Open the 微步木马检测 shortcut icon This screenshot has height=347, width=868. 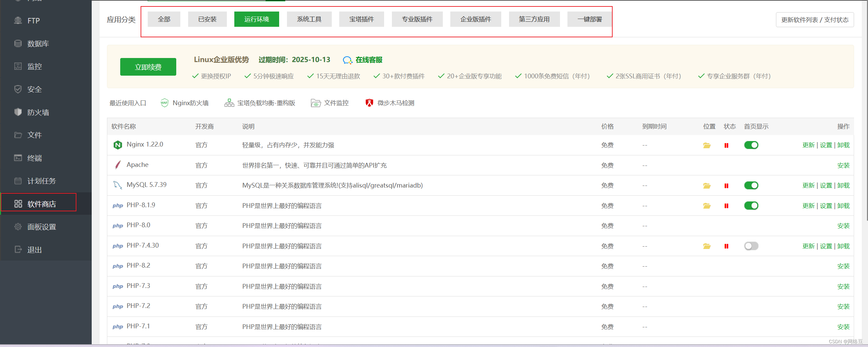(369, 103)
